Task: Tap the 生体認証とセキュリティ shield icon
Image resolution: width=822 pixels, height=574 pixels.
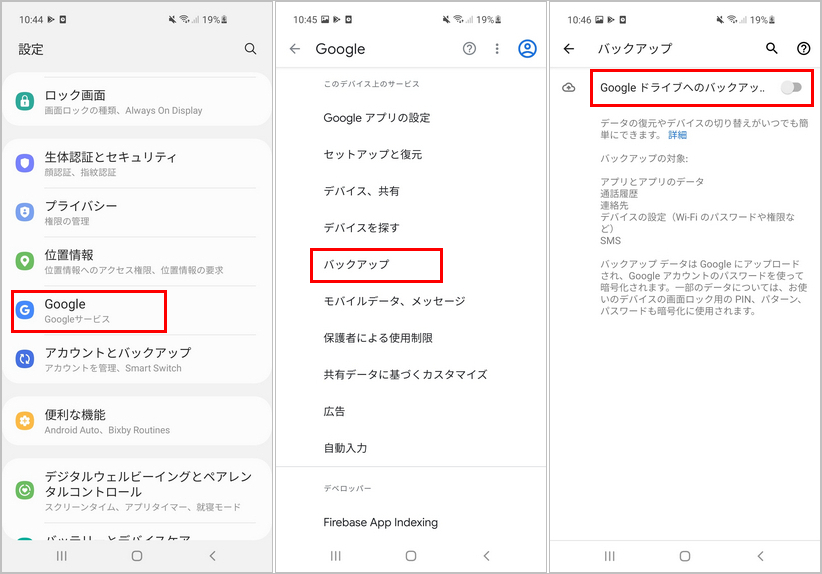Action: coord(25,163)
